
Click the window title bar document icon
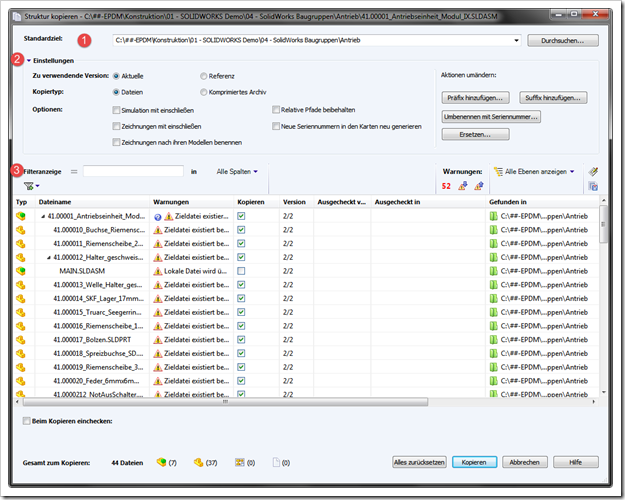(x=17, y=16)
